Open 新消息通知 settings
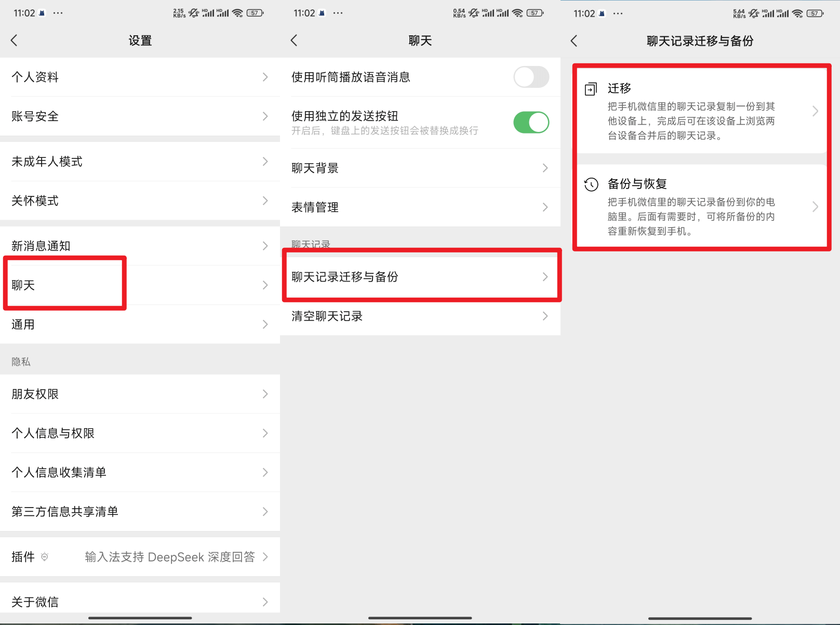The image size is (840, 625). (140, 246)
